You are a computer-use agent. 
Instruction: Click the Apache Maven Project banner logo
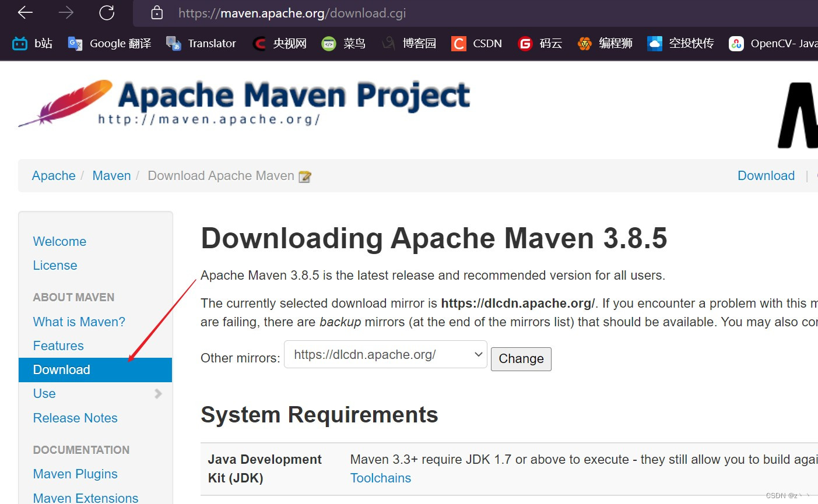244,104
